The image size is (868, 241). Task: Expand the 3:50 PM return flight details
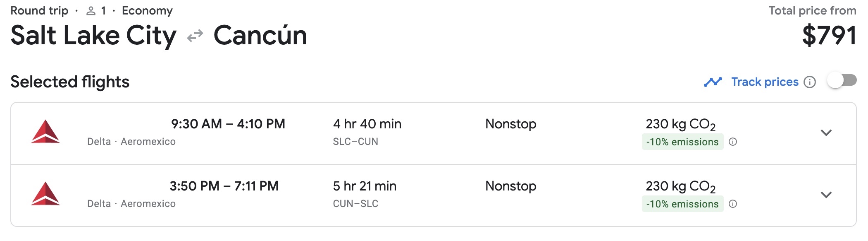pyautogui.click(x=826, y=195)
